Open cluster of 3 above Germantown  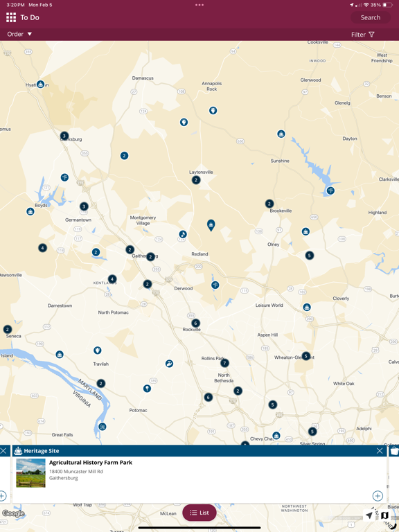pyautogui.click(x=84, y=206)
